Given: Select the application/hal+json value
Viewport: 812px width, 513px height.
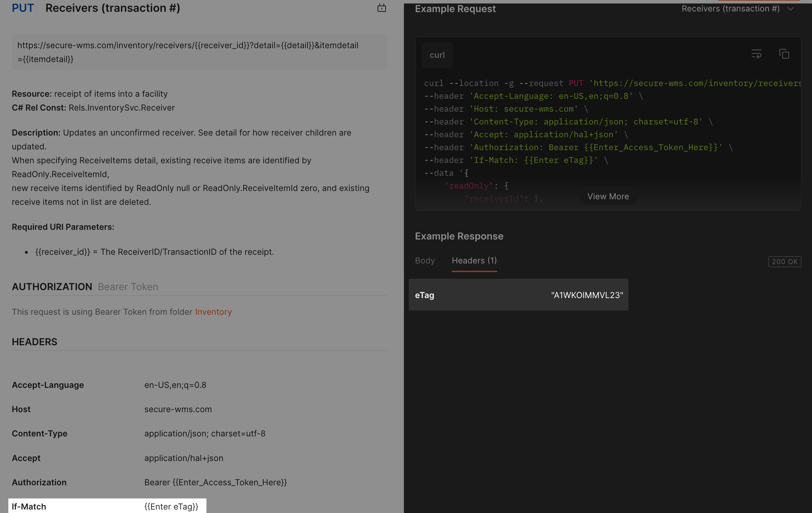Looking at the screenshot, I should pyautogui.click(x=184, y=458).
